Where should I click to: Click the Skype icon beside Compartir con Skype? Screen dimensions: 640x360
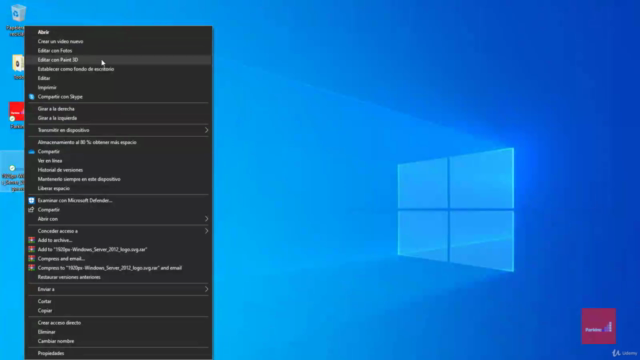click(31, 97)
